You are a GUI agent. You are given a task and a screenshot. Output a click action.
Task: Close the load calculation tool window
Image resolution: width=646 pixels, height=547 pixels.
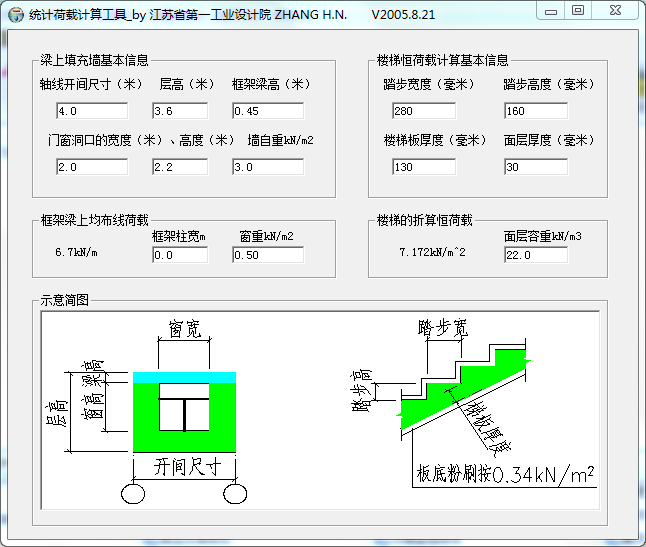coord(615,11)
